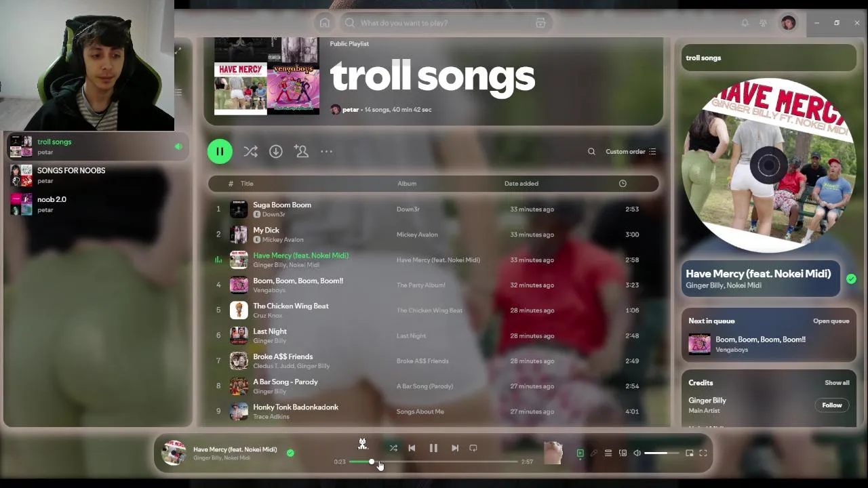Click the duration clock column header
This screenshot has height=488, width=868.
(623, 184)
